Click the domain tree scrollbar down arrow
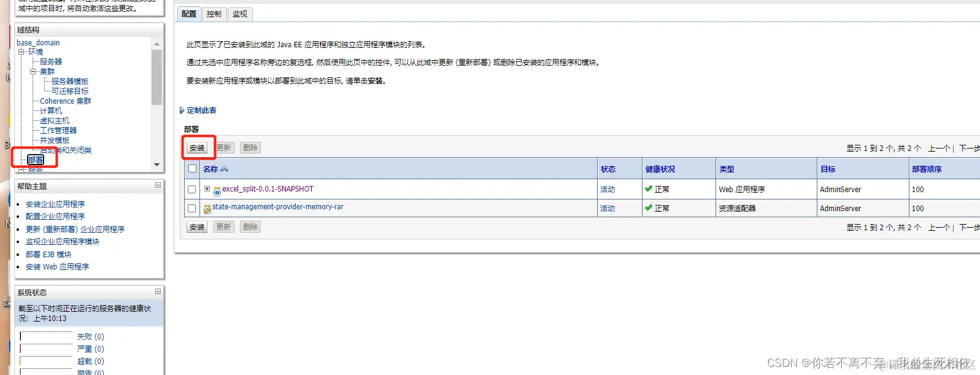Viewport: 980px width, 375px height. point(156,164)
